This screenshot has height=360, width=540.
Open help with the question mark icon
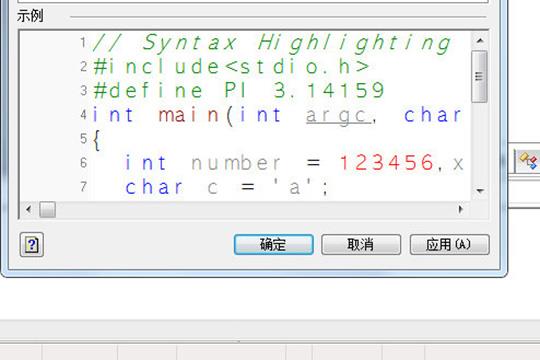pyautogui.click(x=32, y=245)
